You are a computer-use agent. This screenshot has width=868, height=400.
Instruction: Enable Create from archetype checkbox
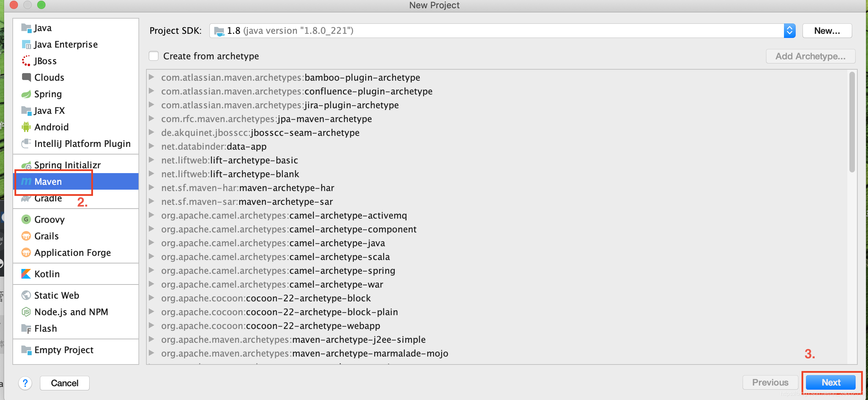[x=154, y=56]
